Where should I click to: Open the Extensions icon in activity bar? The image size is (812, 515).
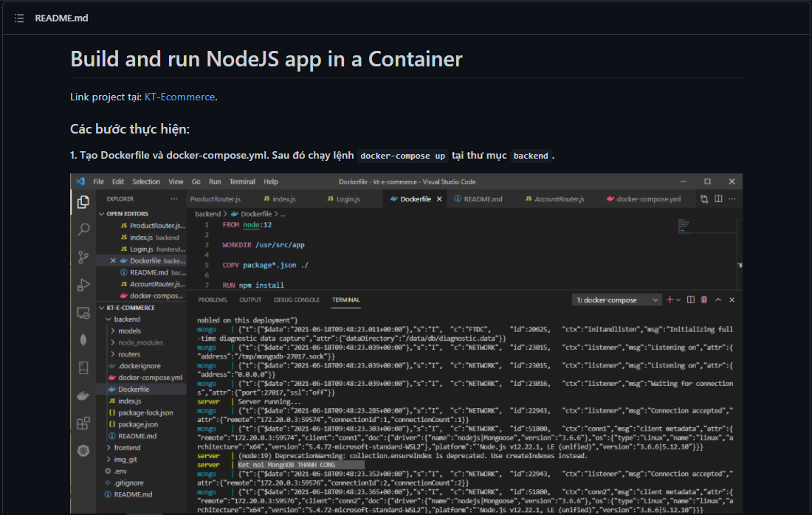click(x=83, y=424)
